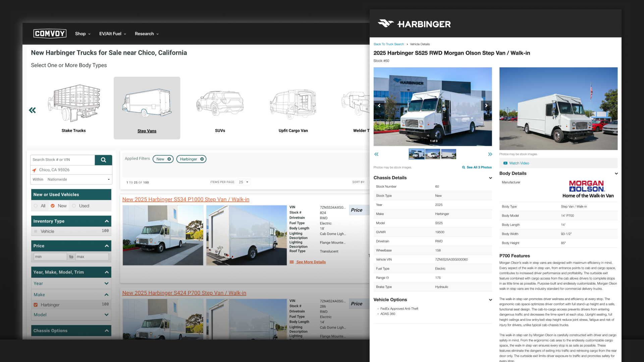The image size is (644, 362).
Task: Show next photo in vehicle gallery
Action: [486, 106]
